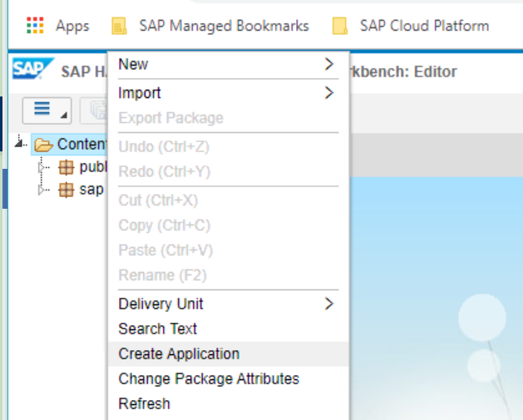Viewport: 523px width, 420px height.
Task: Open the SAP Cloud Platform bookmark folder icon
Action: point(339,27)
